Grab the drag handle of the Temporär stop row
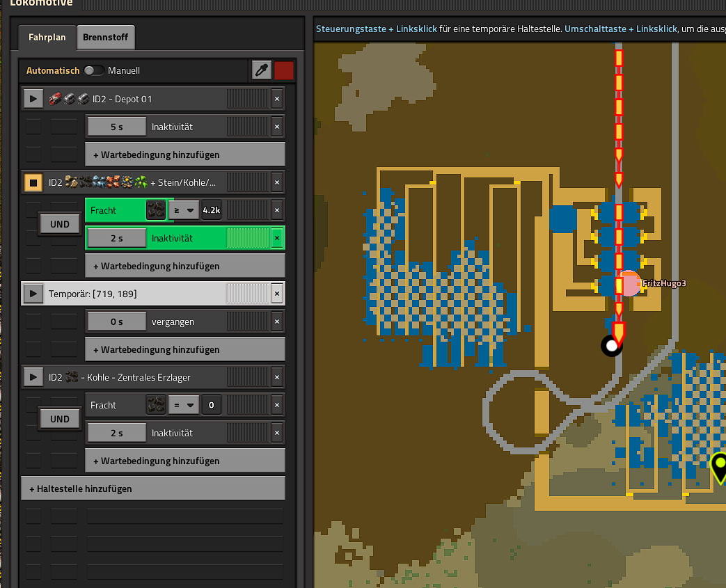The width and height of the screenshot is (726, 588). tap(248, 294)
